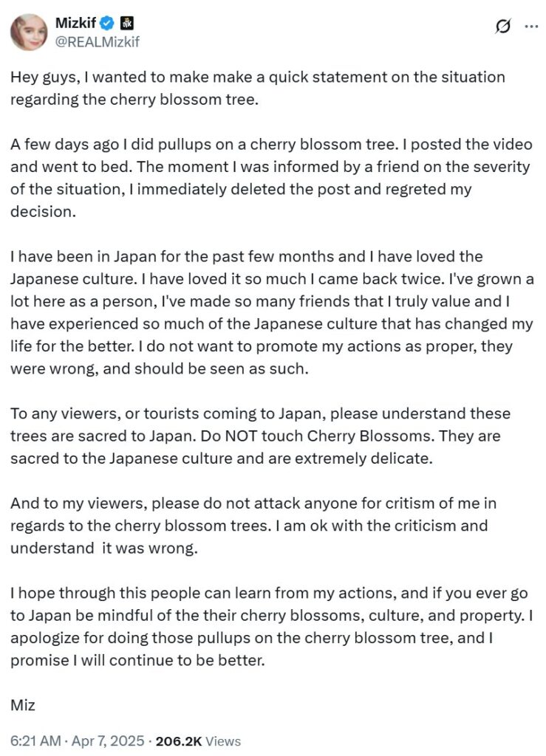
Task: Click the "To any viewers, or tourists" paragraph
Action: click(260, 436)
